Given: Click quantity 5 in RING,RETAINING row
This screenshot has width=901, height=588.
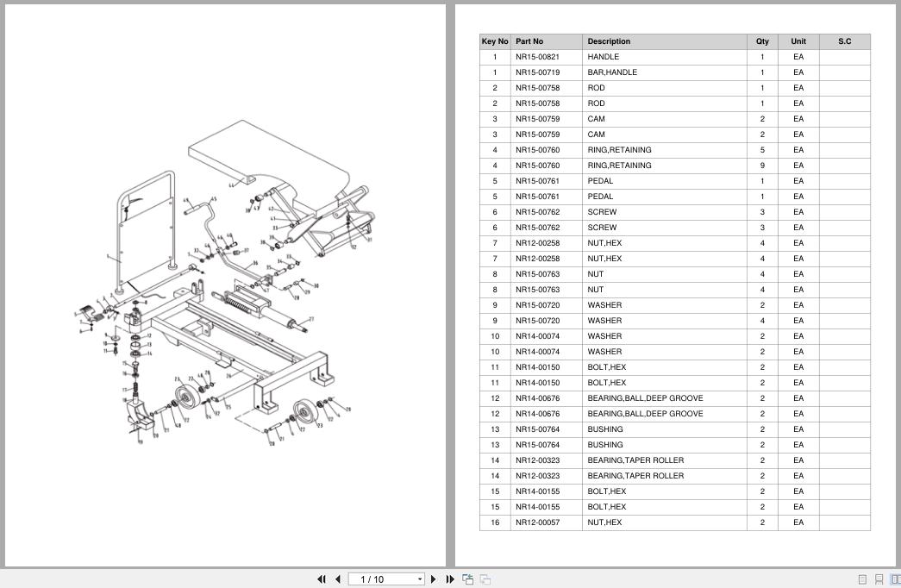Looking at the screenshot, I should click(762, 150).
